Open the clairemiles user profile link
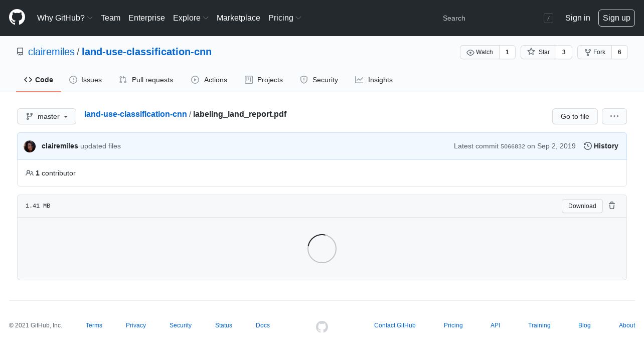Image resolution: width=644 pixels, height=358 pixels. [x=51, y=52]
